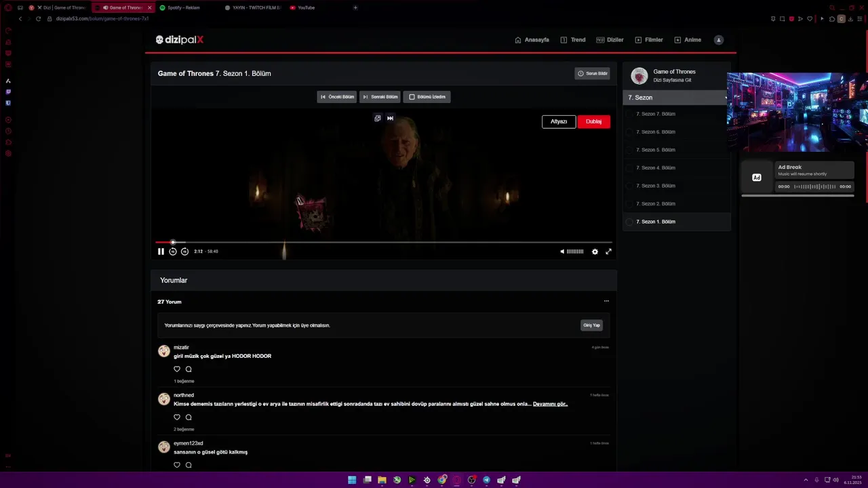Open Diziler in the site navigation
The height and width of the screenshot is (488, 868).
[x=610, y=40]
